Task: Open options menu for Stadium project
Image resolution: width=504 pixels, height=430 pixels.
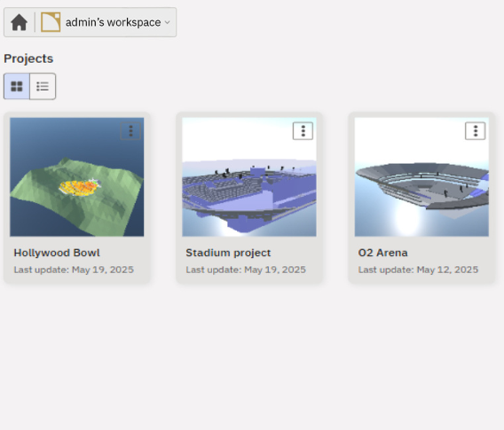Action: [303, 131]
